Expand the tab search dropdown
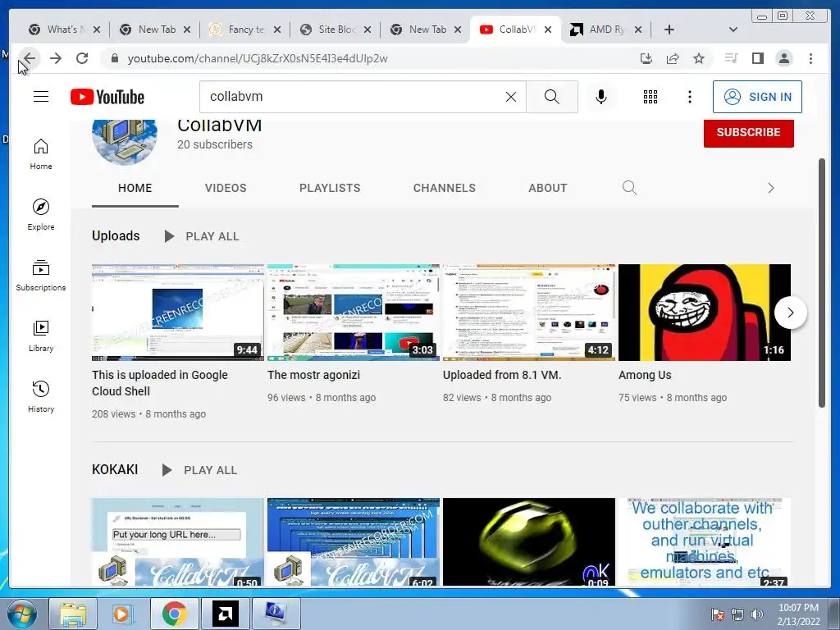840x630 pixels. pyautogui.click(x=733, y=30)
